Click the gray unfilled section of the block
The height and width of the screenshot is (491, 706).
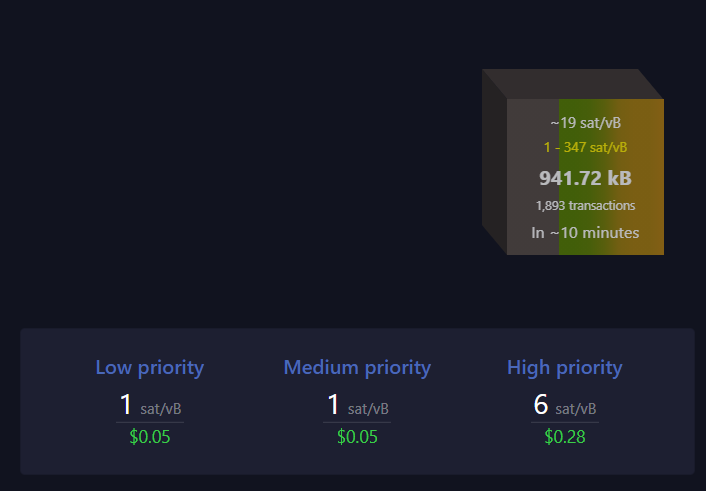(x=533, y=177)
